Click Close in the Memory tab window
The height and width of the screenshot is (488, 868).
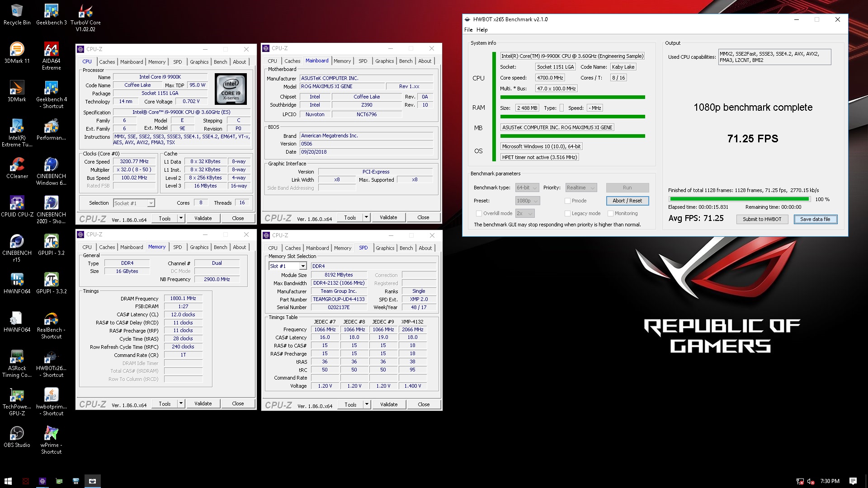238,404
